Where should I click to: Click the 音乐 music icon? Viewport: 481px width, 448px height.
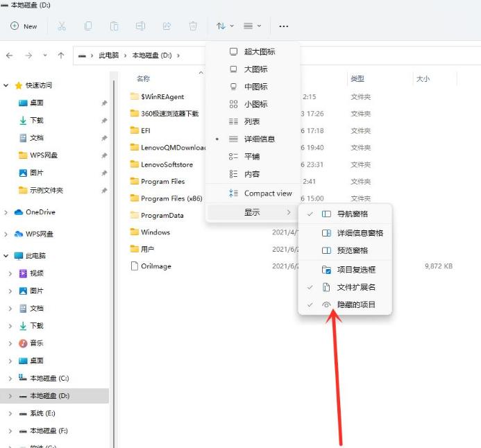point(23,343)
